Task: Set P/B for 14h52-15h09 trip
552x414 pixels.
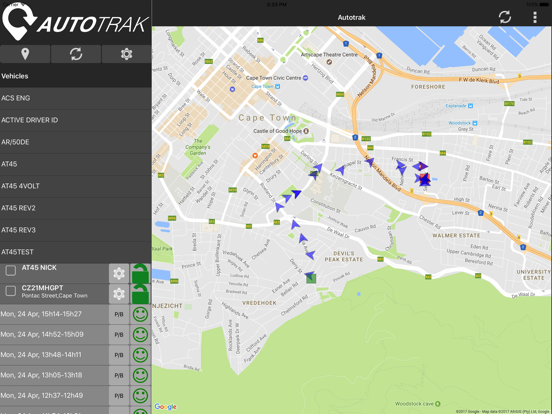Action: (x=119, y=334)
